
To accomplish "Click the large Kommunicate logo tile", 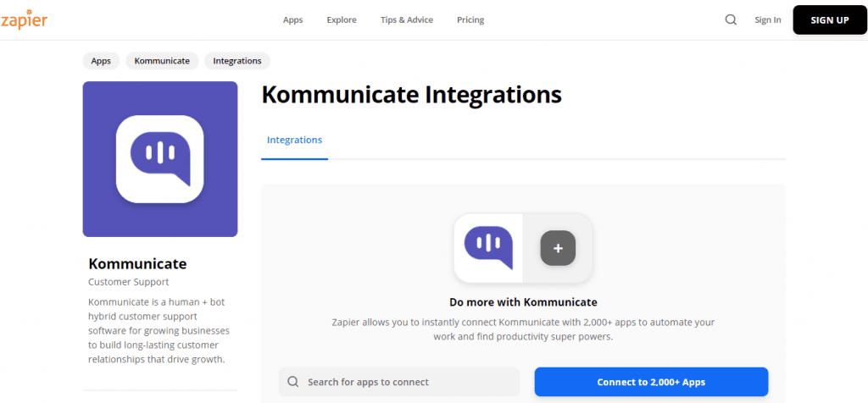I will (x=160, y=159).
